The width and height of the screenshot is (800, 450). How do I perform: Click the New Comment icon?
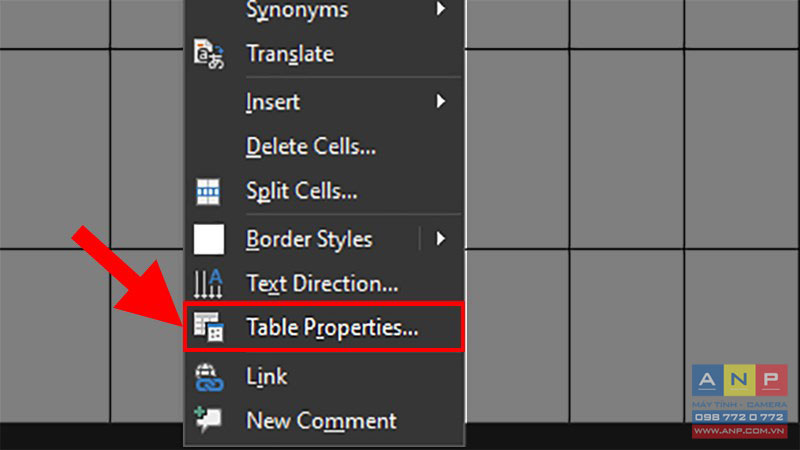point(208,420)
